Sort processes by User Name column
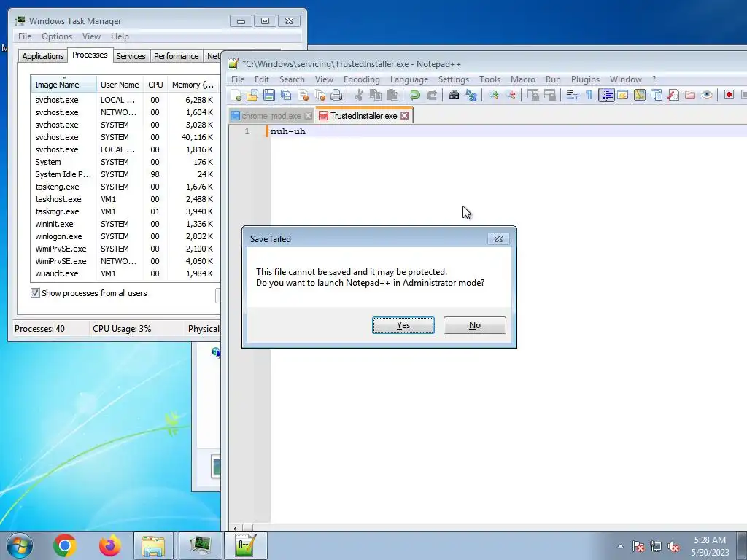The height and width of the screenshot is (560, 747). (120, 85)
